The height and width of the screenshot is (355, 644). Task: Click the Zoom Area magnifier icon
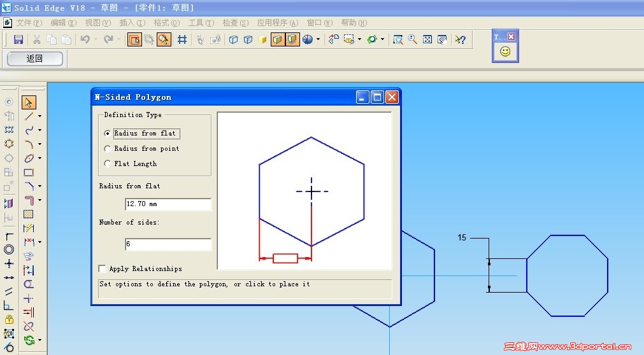coord(397,39)
